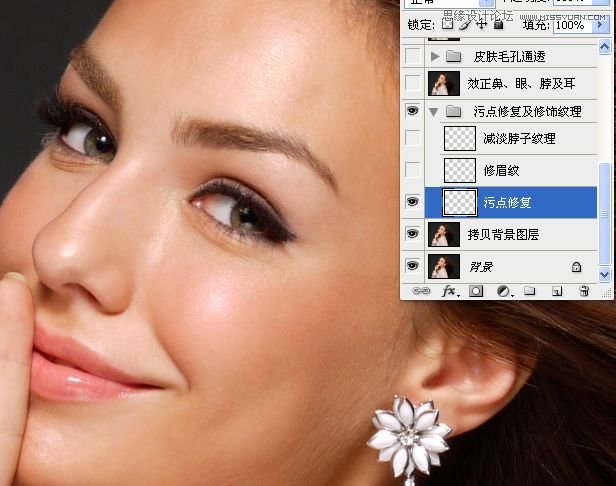Open the 填充 fill slider arrow

[x=600, y=25]
